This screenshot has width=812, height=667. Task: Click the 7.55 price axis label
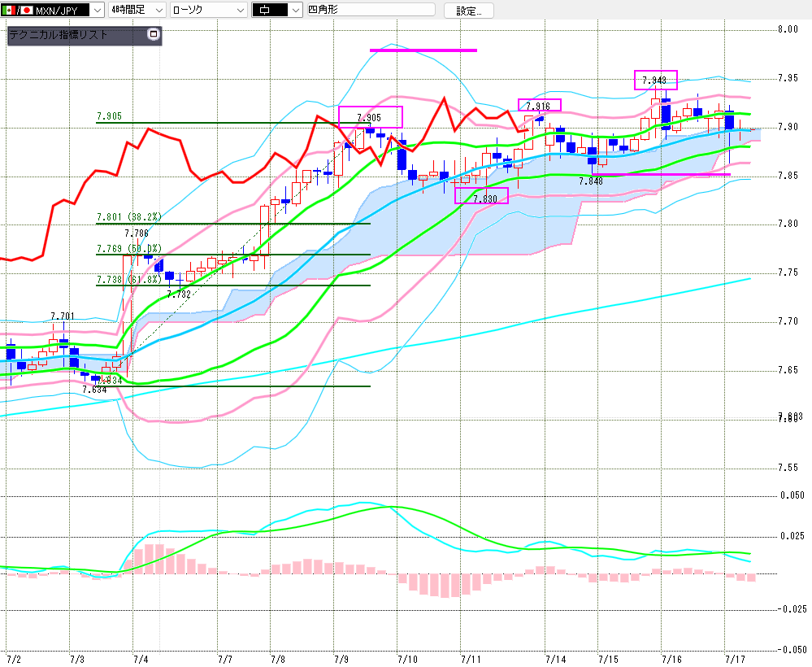[x=788, y=468]
